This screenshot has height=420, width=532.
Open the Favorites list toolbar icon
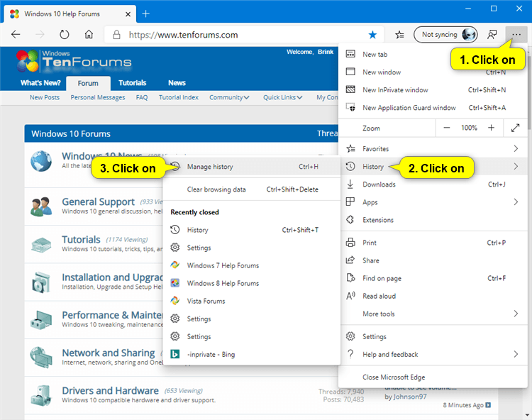tap(399, 35)
